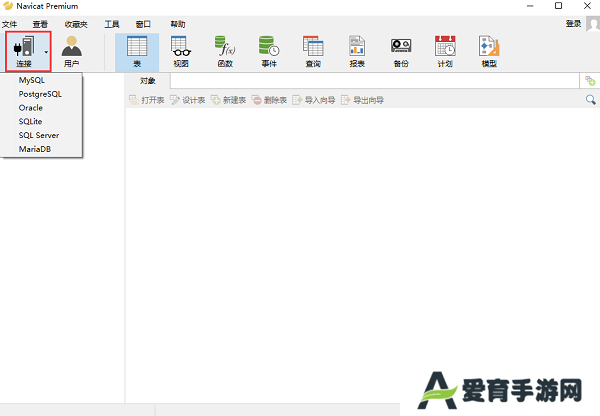The height and width of the screenshot is (416, 600).
Task: Switch to the 对象 (Objects) tab
Action: pyautogui.click(x=148, y=81)
